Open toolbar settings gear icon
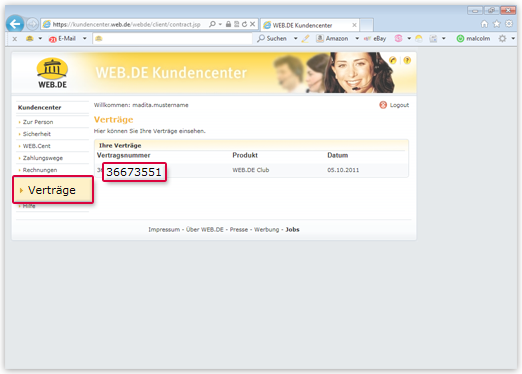 coord(502,39)
